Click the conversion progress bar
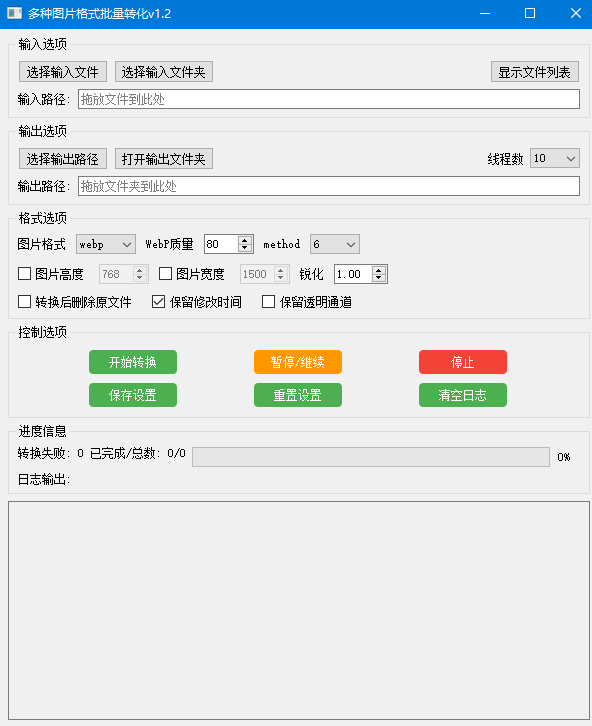Image resolution: width=592 pixels, height=726 pixels. pos(371,457)
